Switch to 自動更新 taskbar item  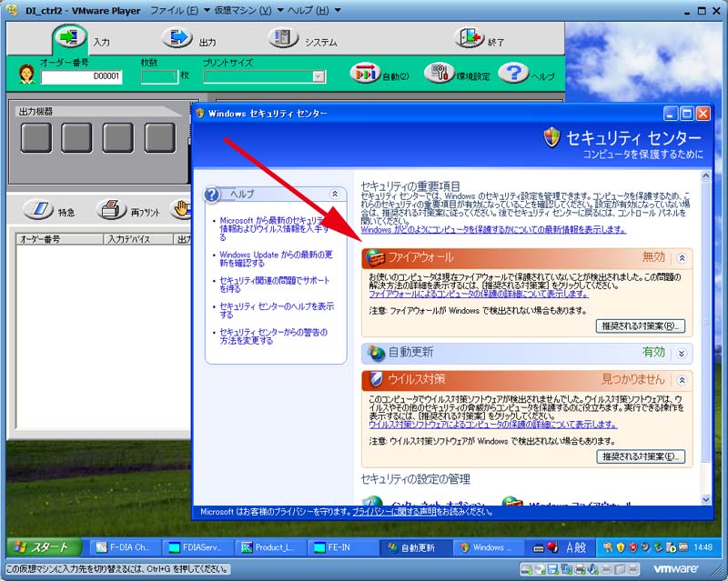pyautogui.click(x=415, y=547)
